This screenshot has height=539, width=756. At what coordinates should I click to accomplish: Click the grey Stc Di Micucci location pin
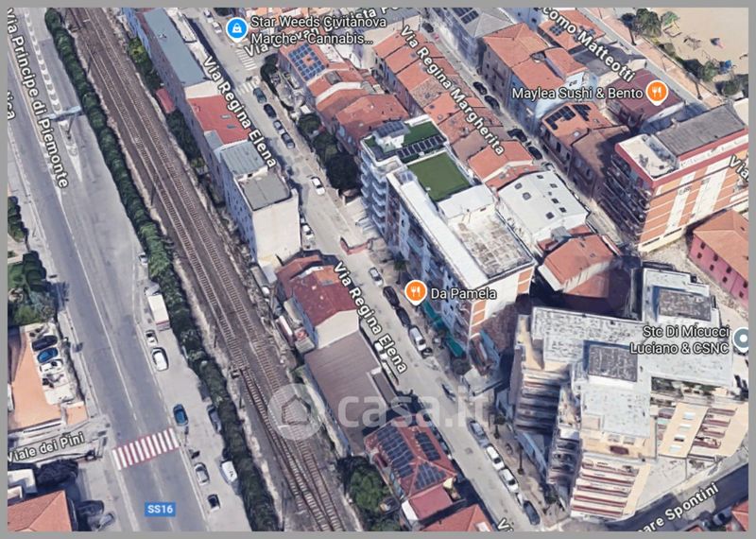tap(742, 339)
